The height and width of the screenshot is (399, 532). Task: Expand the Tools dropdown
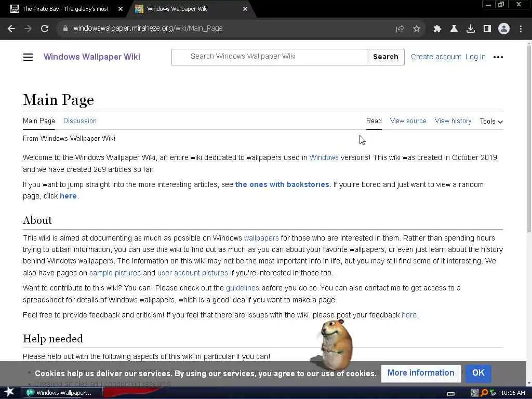point(491,121)
